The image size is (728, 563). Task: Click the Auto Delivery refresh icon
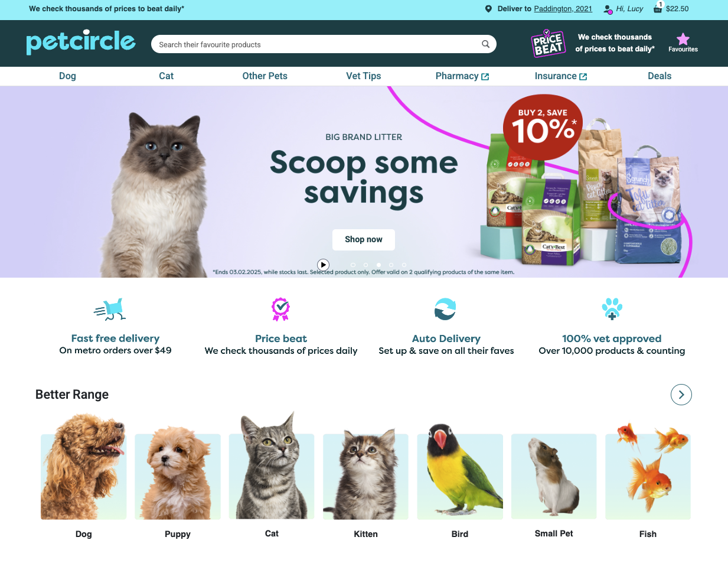pyautogui.click(x=445, y=309)
